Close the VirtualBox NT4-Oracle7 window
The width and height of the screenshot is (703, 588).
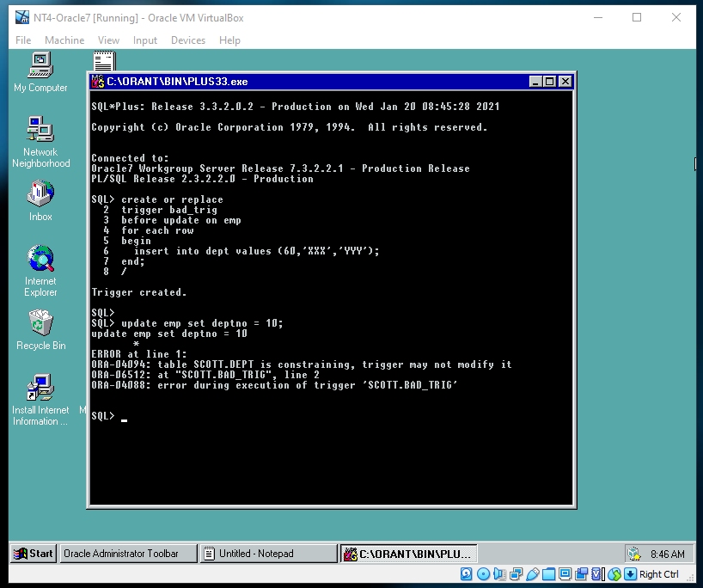pos(676,17)
